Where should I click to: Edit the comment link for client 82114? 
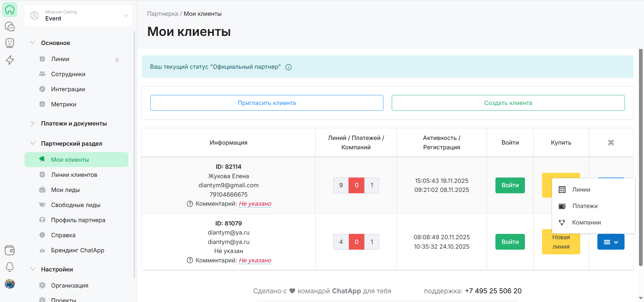pyautogui.click(x=255, y=204)
